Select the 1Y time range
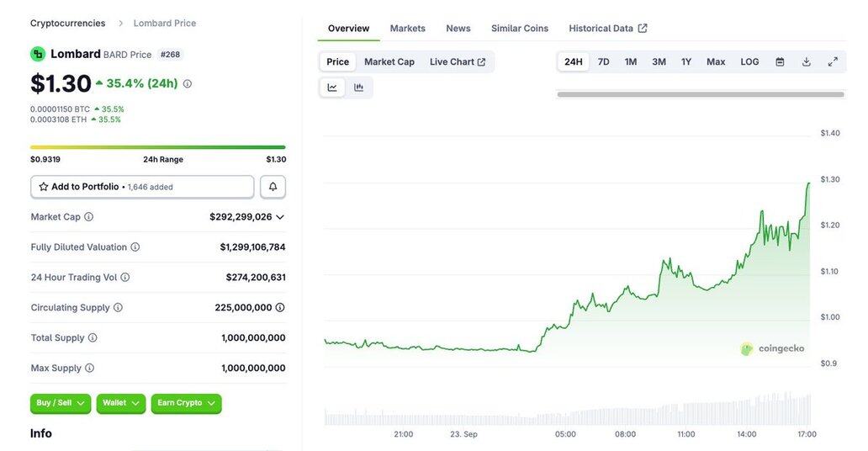Image resolution: width=868 pixels, height=451 pixels. click(686, 61)
